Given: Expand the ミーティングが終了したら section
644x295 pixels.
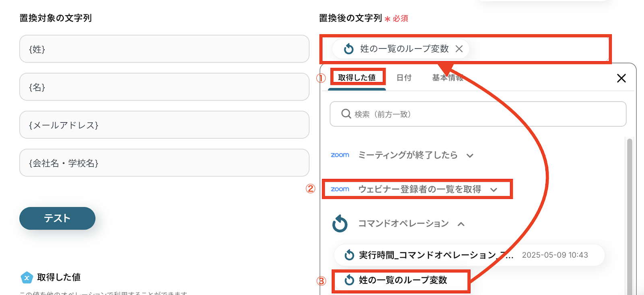Looking at the screenshot, I should tap(470, 156).
